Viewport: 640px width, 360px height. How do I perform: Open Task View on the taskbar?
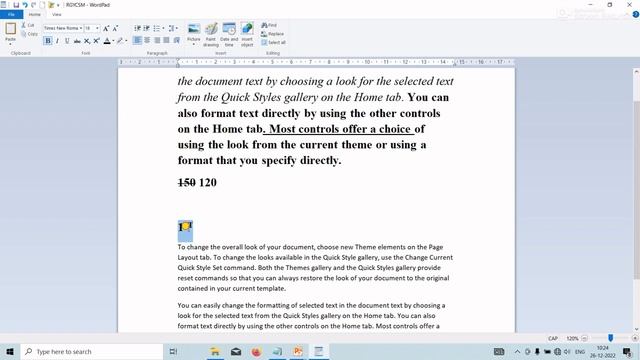coord(173,351)
